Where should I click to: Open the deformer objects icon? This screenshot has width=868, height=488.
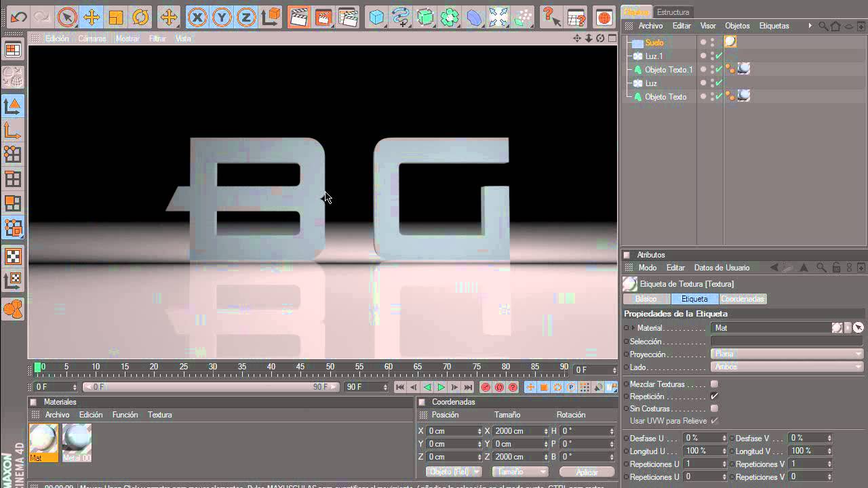click(474, 17)
